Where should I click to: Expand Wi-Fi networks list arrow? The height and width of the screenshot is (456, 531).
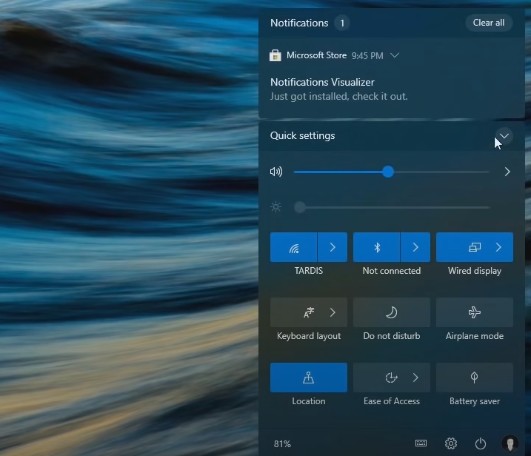tap(333, 247)
